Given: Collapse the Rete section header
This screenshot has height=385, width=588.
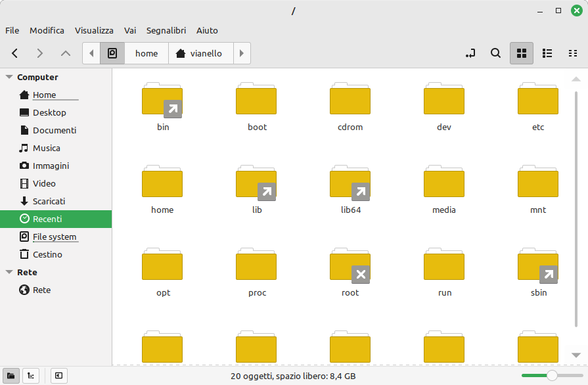Looking at the screenshot, I should point(9,272).
